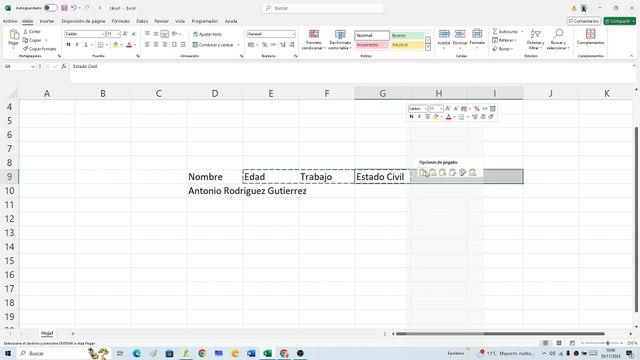Open the font dropdown in the mini toolbar

(425, 109)
